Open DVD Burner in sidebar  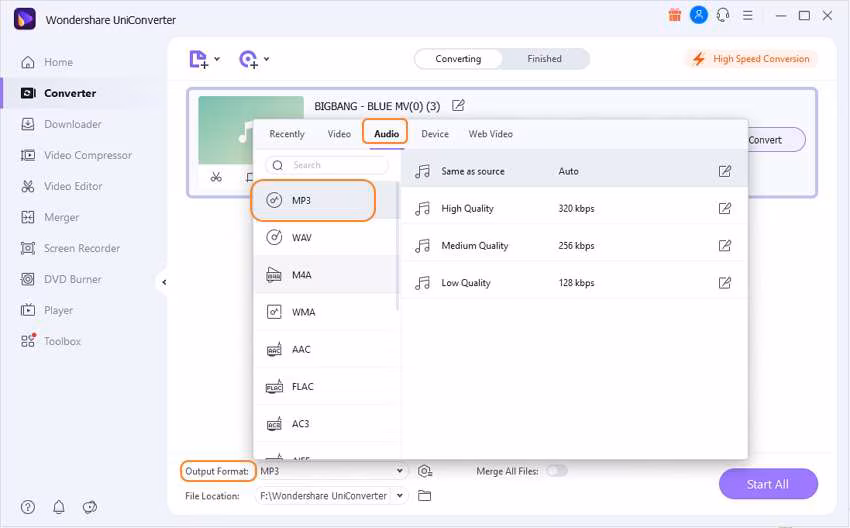pos(61,279)
